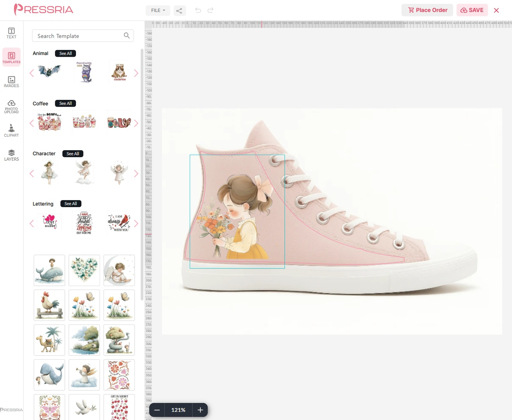Select the Beary coffee cups template

[49, 122]
